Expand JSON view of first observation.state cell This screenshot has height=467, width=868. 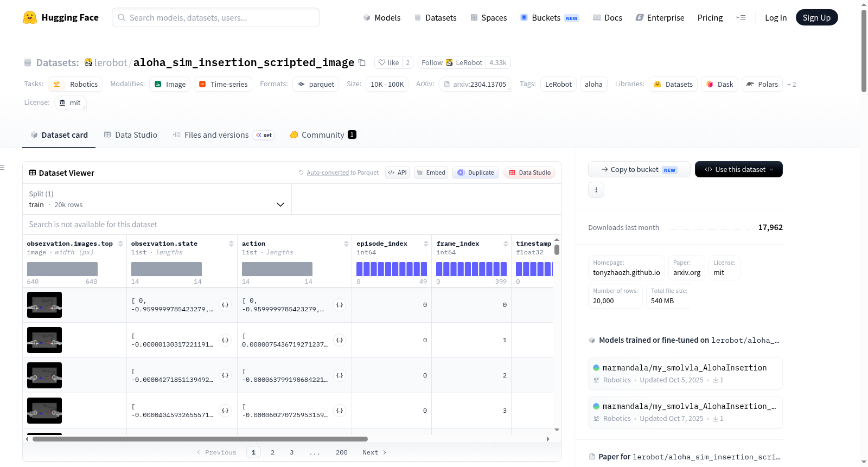[x=225, y=305]
